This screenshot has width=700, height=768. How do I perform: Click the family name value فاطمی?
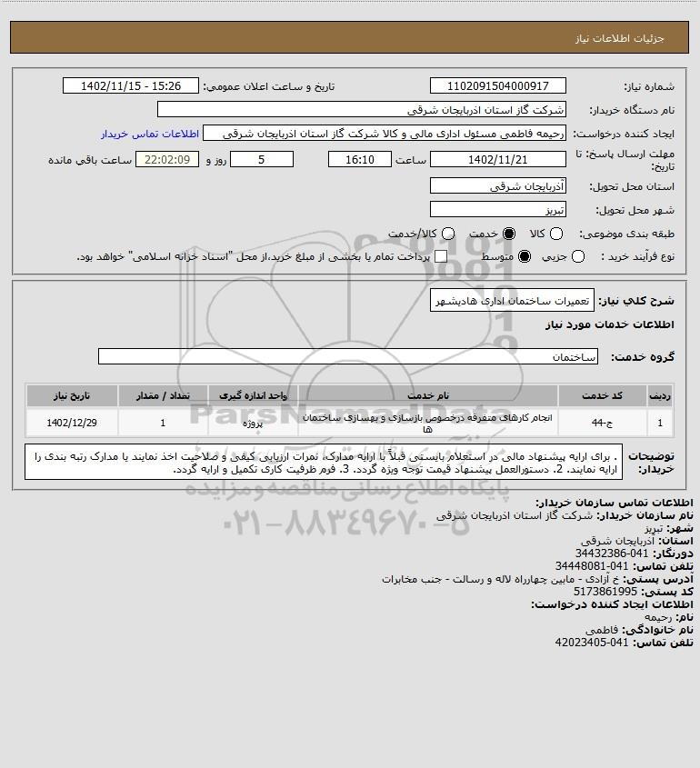[x=602, y=630]
